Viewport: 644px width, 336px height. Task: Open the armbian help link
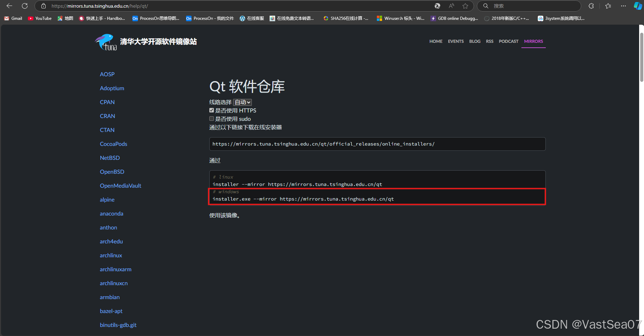pos(110,297)
